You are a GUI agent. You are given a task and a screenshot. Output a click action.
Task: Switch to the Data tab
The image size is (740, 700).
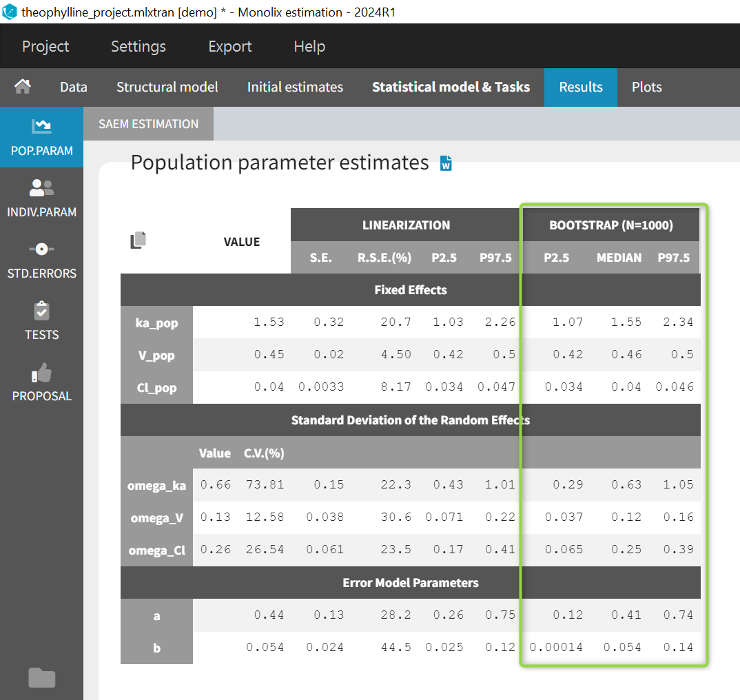tap(74, 87)
